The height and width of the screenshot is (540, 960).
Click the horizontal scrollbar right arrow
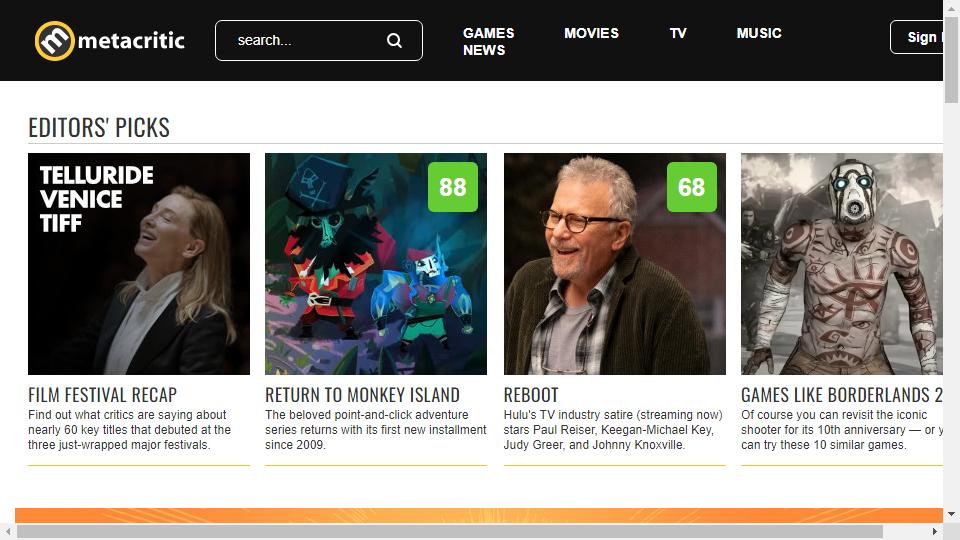coord(935,531)
